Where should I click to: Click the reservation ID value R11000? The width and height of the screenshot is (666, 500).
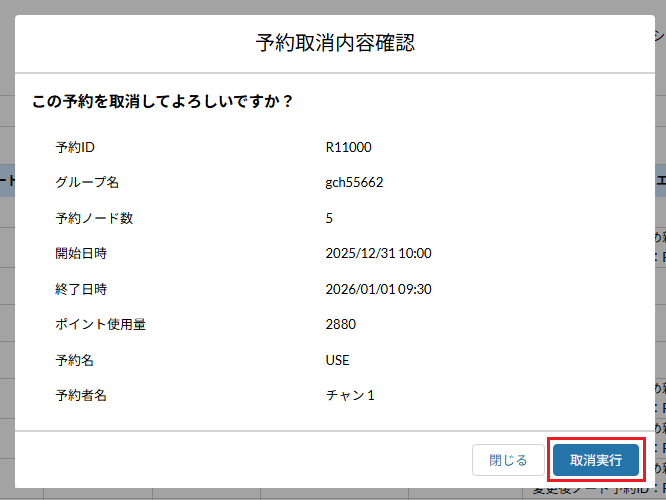pos(348,147)
